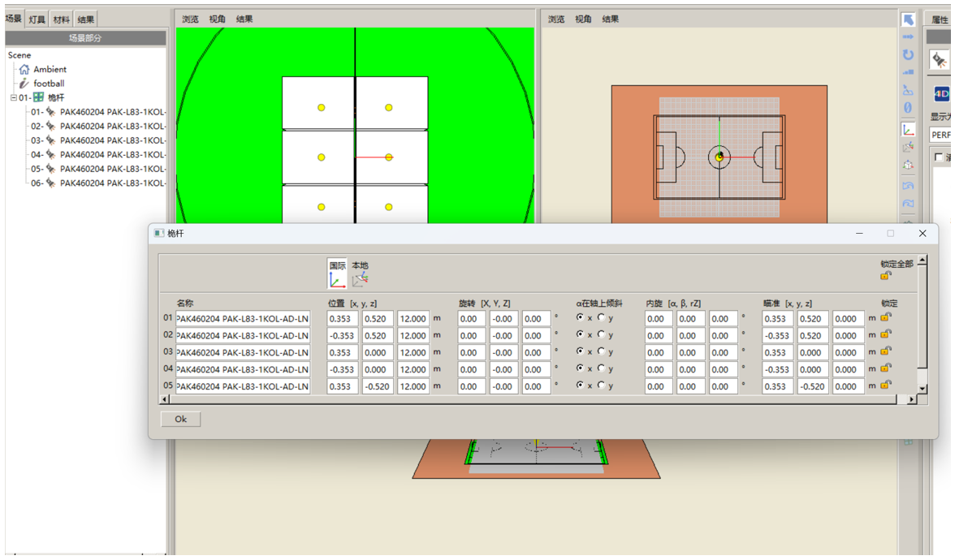
Task: Click the z position field of row 02
Action: pos(413,335)
